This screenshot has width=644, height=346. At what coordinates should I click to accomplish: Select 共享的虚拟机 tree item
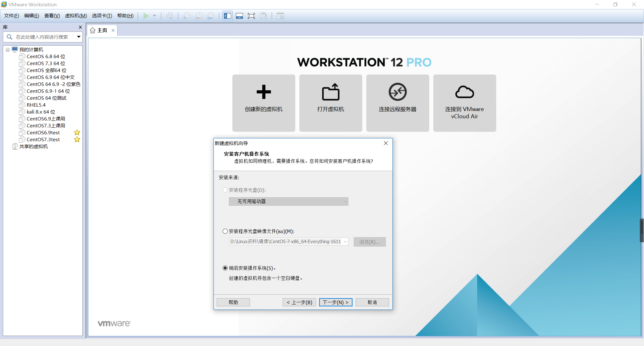(x=33, y=146)
